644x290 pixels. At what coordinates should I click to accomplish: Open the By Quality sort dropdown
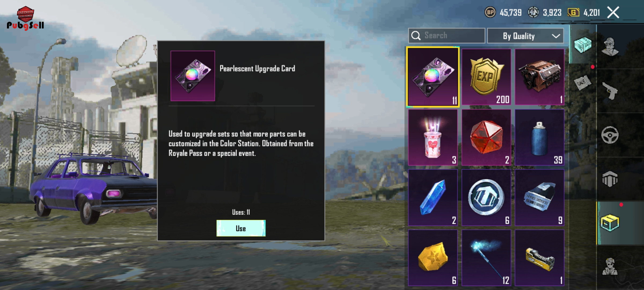tap(525, 36)
